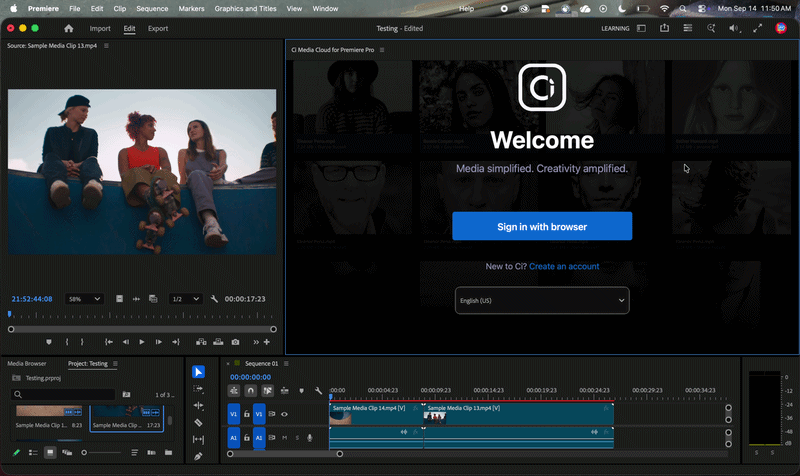Open Sequence 01 panel menu
The height and width of the screenshot is (476, 800).
286,363
